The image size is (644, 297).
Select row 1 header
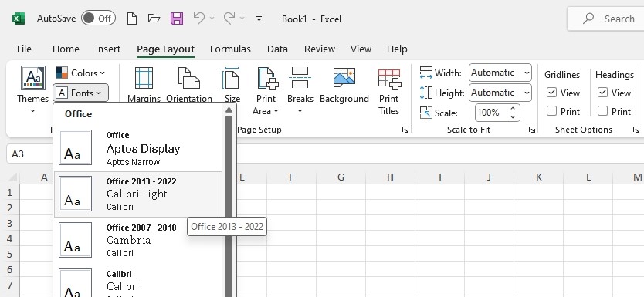coord(10,192)
